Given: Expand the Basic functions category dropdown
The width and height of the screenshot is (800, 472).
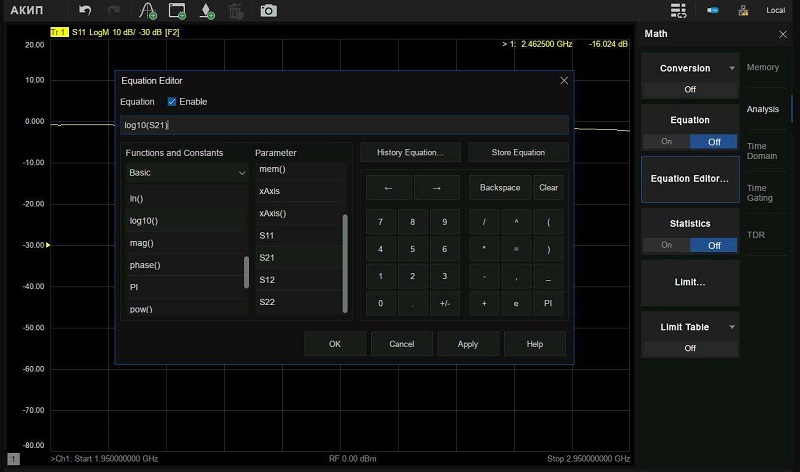Looking at the screenshot, I should [187, 173].
